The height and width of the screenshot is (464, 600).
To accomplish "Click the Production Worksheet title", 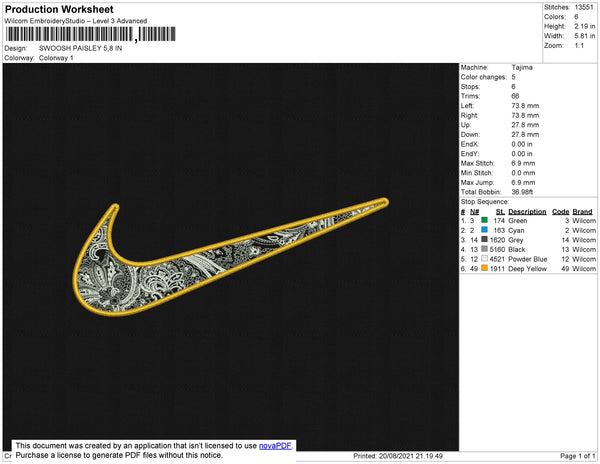I will 59,9.
